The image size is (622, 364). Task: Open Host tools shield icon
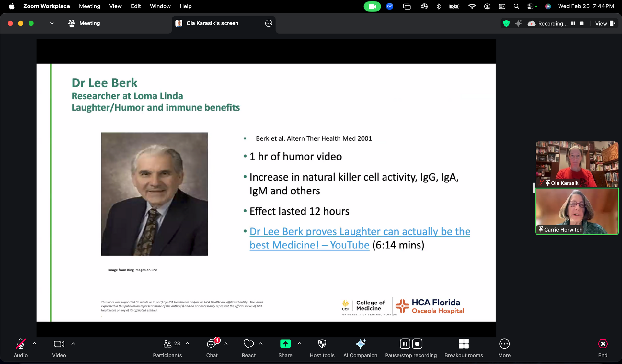point(322,344)
